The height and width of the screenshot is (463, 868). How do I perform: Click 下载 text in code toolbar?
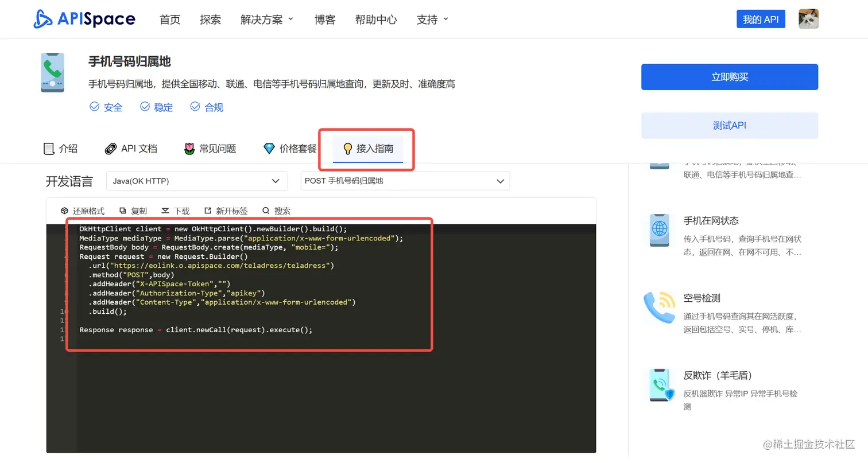click(x=181, y=211)
